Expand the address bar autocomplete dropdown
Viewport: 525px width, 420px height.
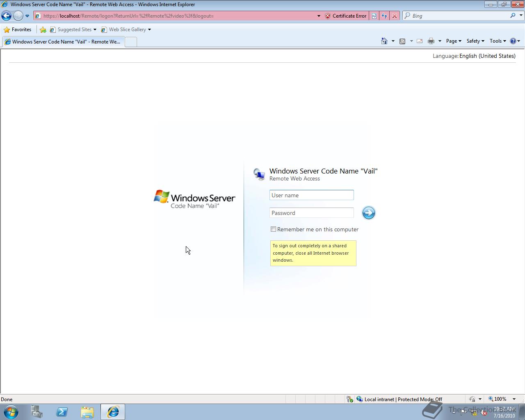pos(319,16)
